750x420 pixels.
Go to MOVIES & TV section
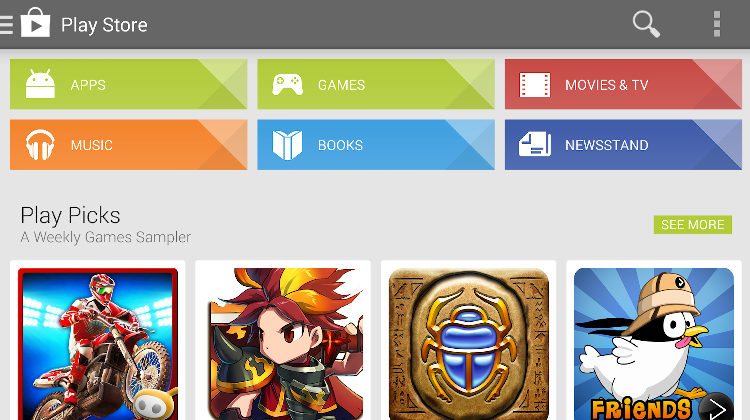tap(623, 84)
